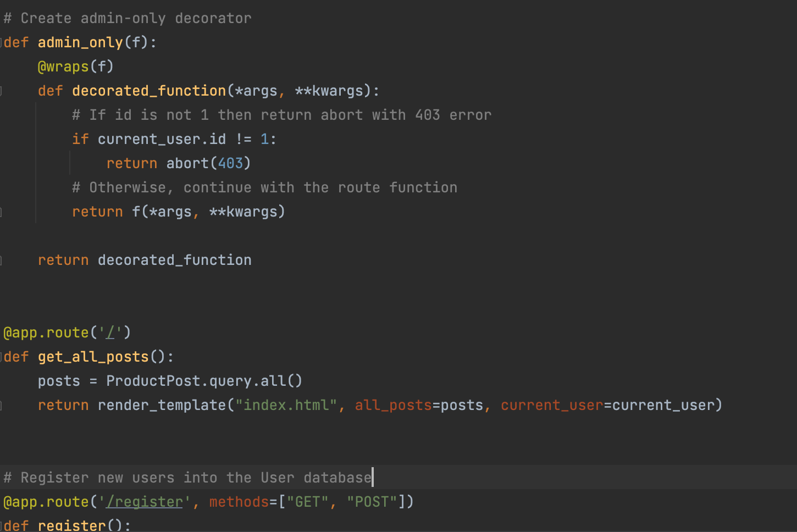Click the render_template function call
The height and width of the screenshot is (532, 797).
click(162, 405)
